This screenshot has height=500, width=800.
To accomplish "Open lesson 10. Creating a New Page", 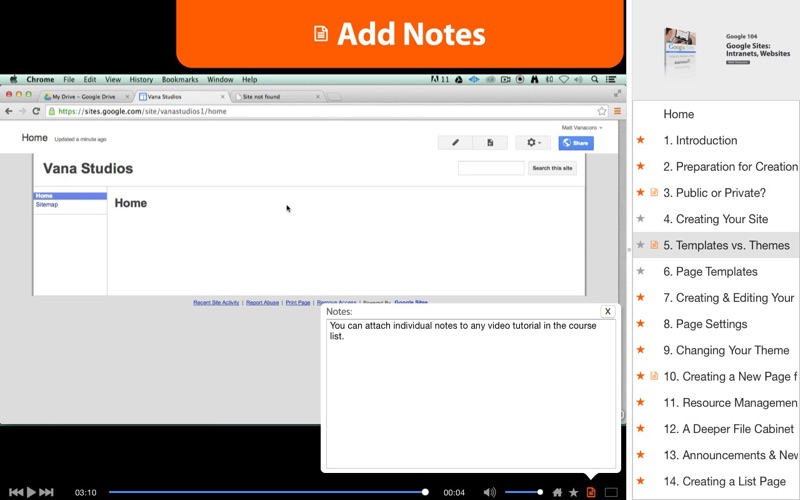I will point(730,377).
